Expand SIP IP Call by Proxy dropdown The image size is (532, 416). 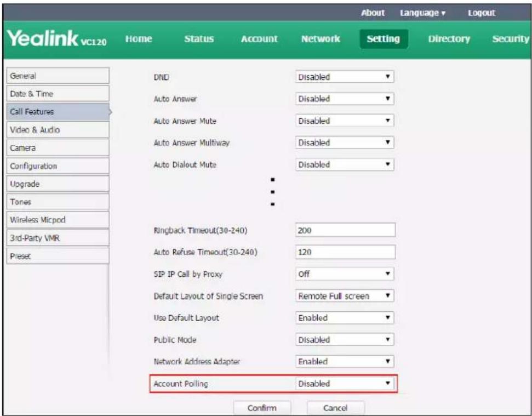pos(345,274)
